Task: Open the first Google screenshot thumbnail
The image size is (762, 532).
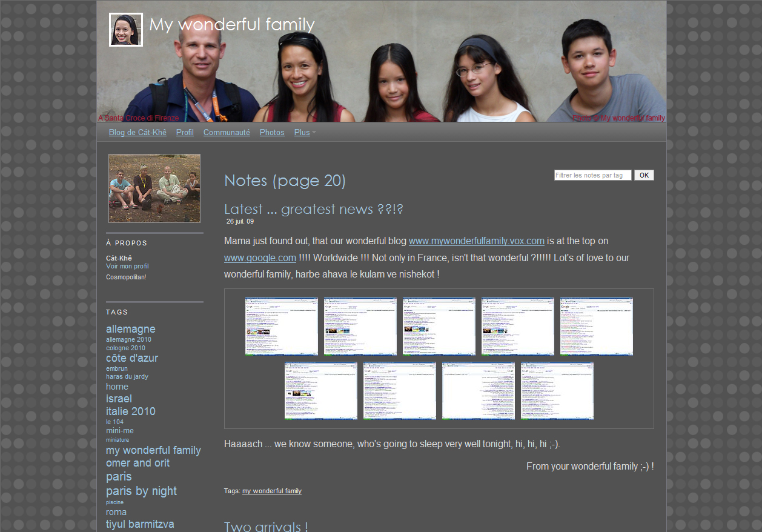Action: point(281,327)
